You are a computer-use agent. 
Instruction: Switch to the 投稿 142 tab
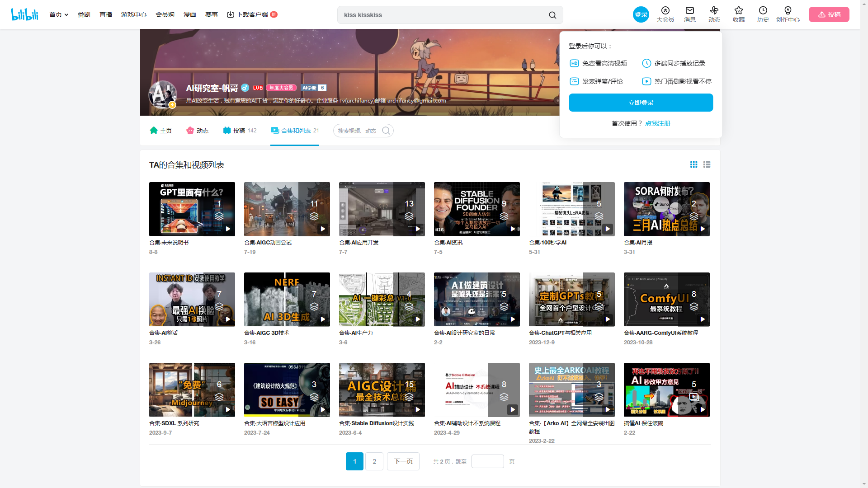(240, 131)
